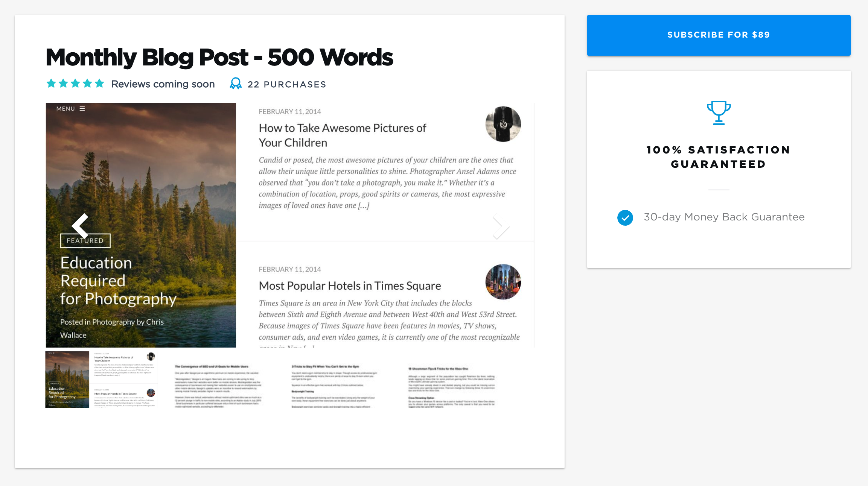Toggle the fifth rating star
The height and width of the screenshot is (486, 868).
[99, 84]
